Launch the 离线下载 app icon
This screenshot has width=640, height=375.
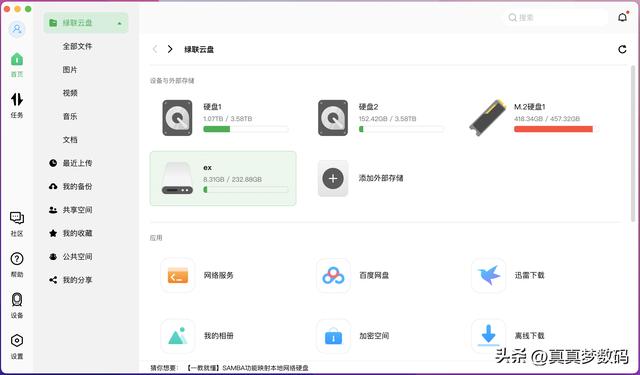coord(488,336)
